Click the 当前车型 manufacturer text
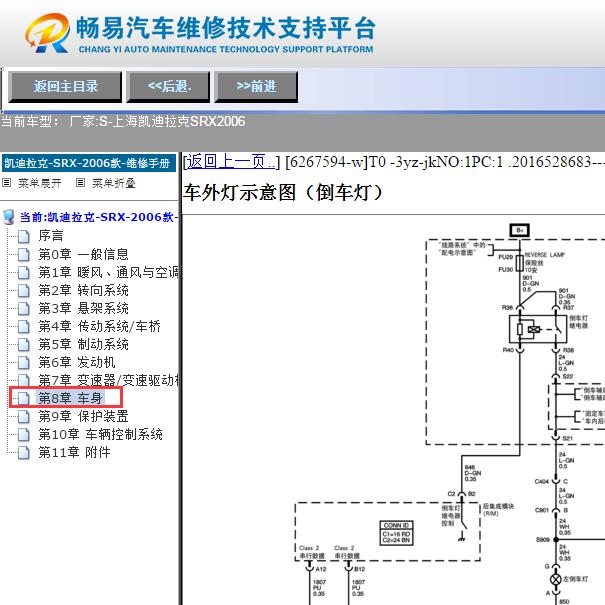The image size is (605, 605). pos(123,122)
